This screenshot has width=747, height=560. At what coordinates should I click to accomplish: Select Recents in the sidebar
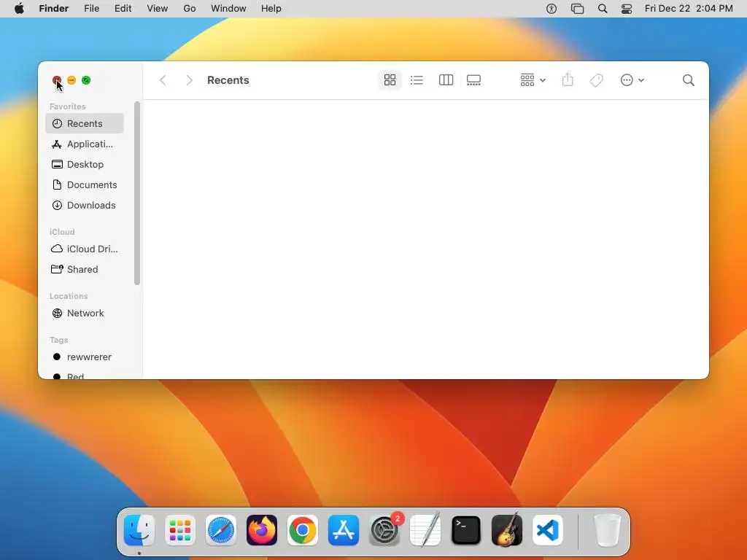coord(85,123)
